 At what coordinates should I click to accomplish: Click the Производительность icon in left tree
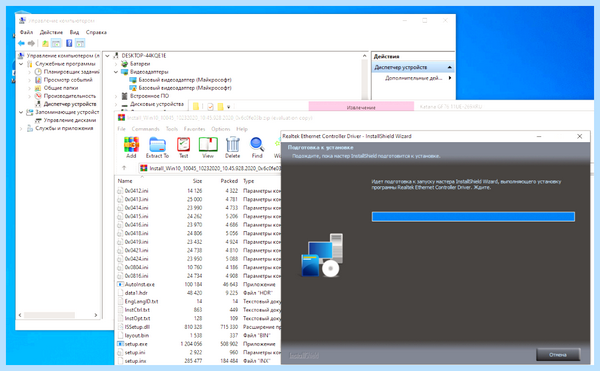point(38,96)
